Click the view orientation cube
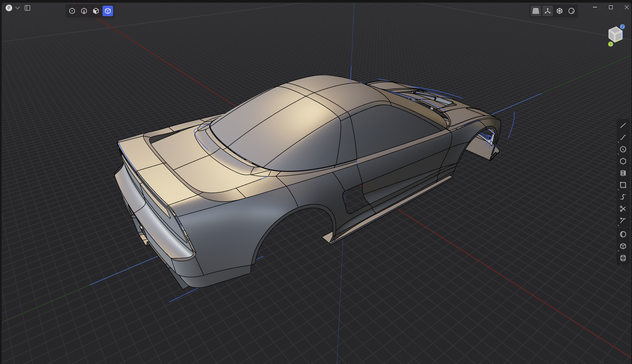 [x=616, y=34]
